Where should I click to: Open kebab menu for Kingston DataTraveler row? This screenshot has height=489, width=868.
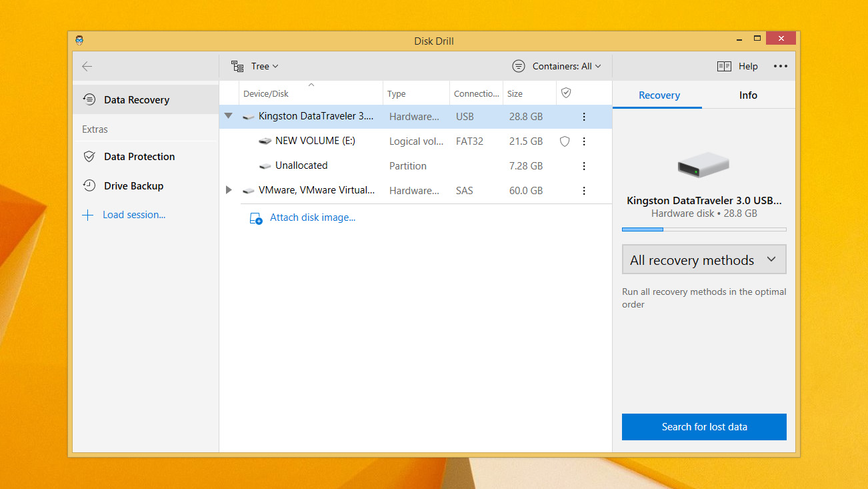(x=584, y=117)
